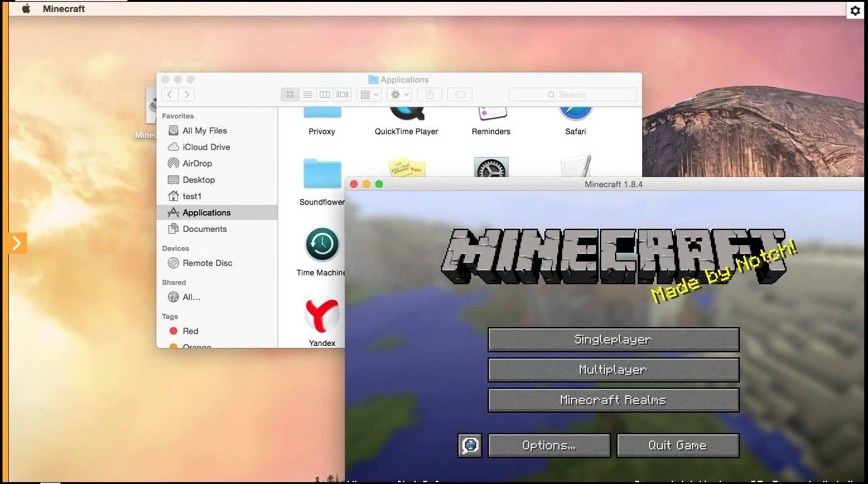Screen dimensions: 868x484
Task: Minimize the Minecraft 1.8.4 window
Action: [367, 184]
